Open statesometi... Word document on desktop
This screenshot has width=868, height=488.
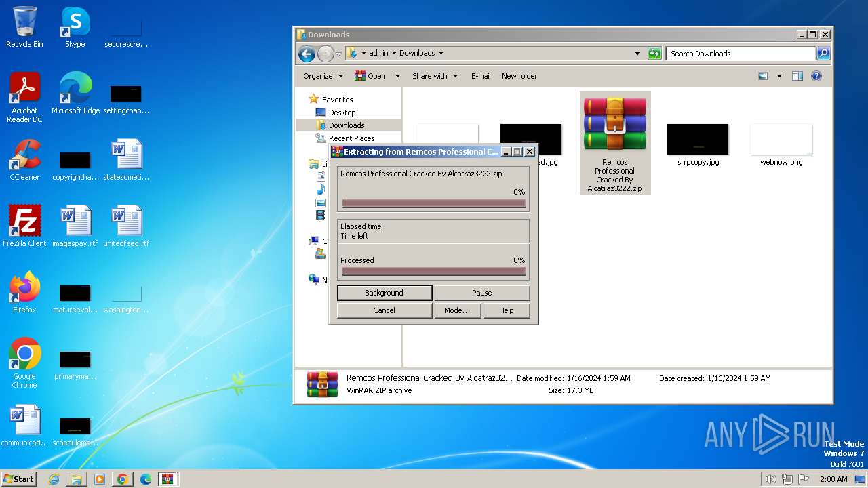[126, 160]
